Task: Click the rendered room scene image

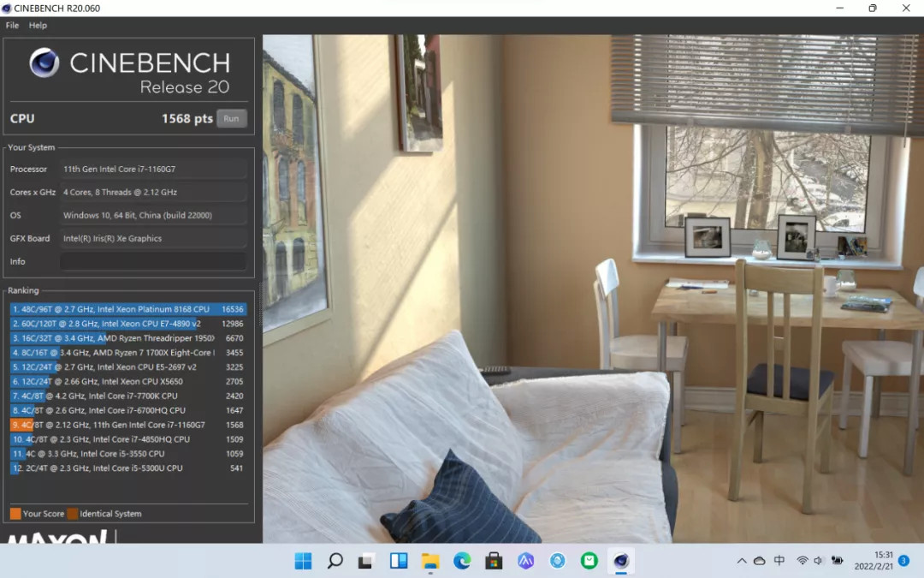Action: (x=593, y=289)
